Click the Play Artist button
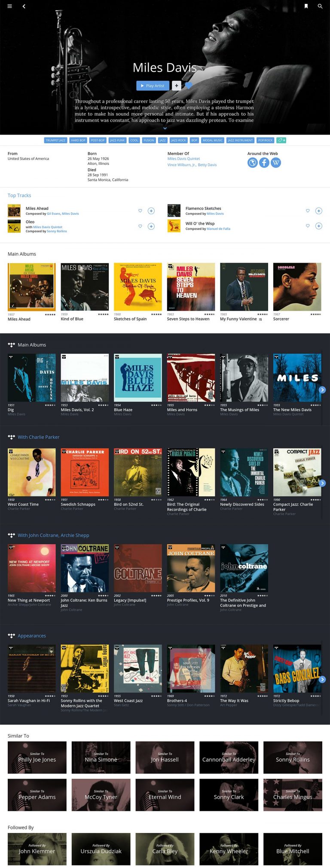This screenshot has height=868, width=330. [x=153, y=86]
